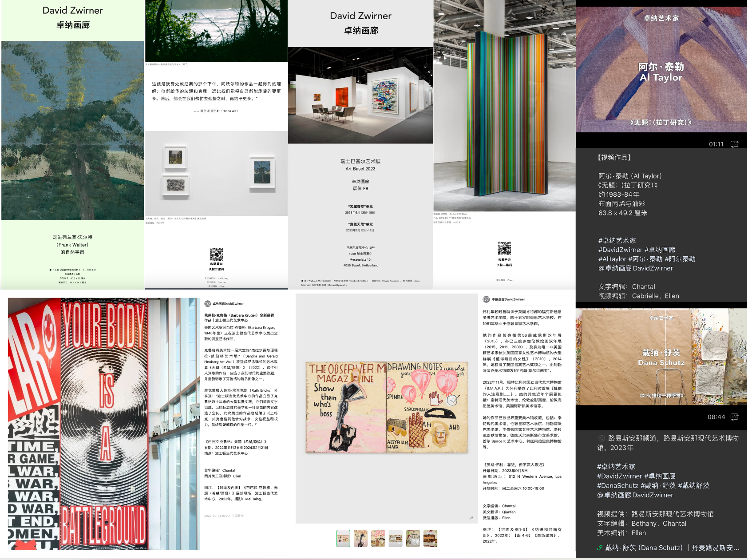Screen dimensions: 748x560
Task: Click the timestamp 2023-07-31 10:00
Action: click(217, 516)
